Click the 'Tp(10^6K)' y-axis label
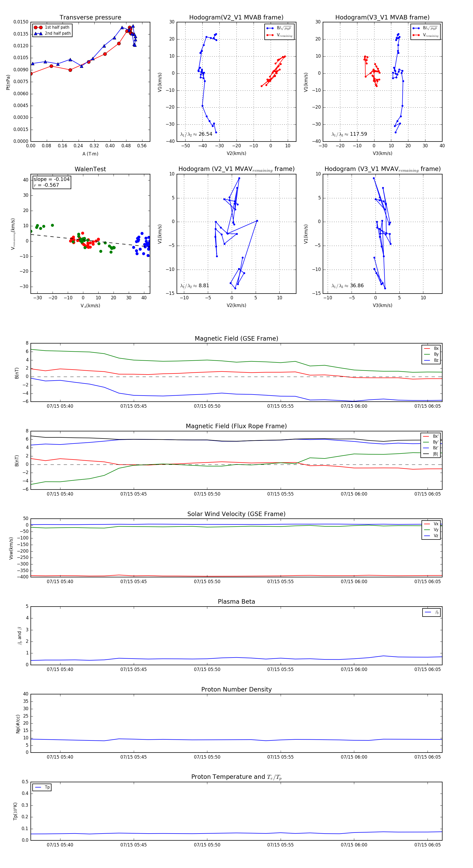Screen dimensions: 473x868 (15, 811)
